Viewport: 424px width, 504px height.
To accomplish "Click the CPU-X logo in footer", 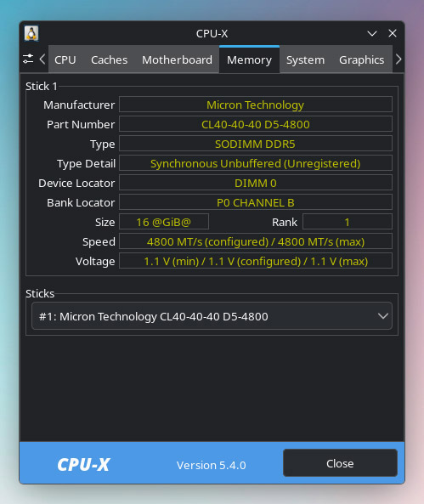I will (83, 464).
